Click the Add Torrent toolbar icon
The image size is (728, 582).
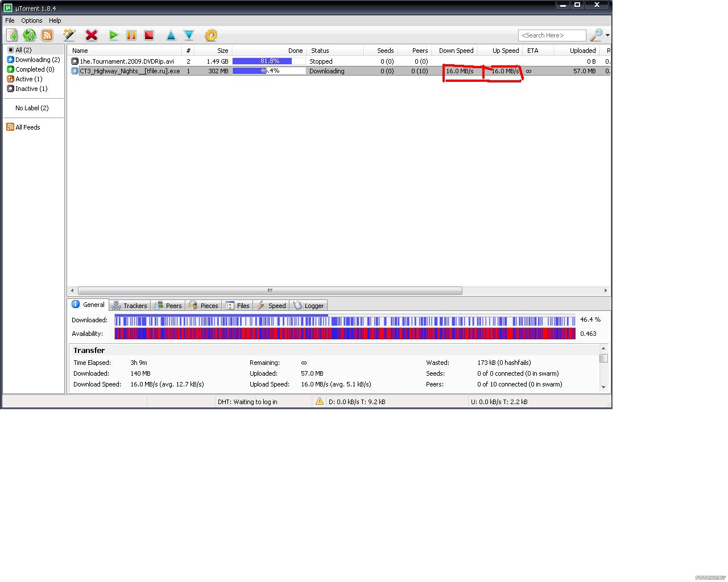tap(12, 35)
